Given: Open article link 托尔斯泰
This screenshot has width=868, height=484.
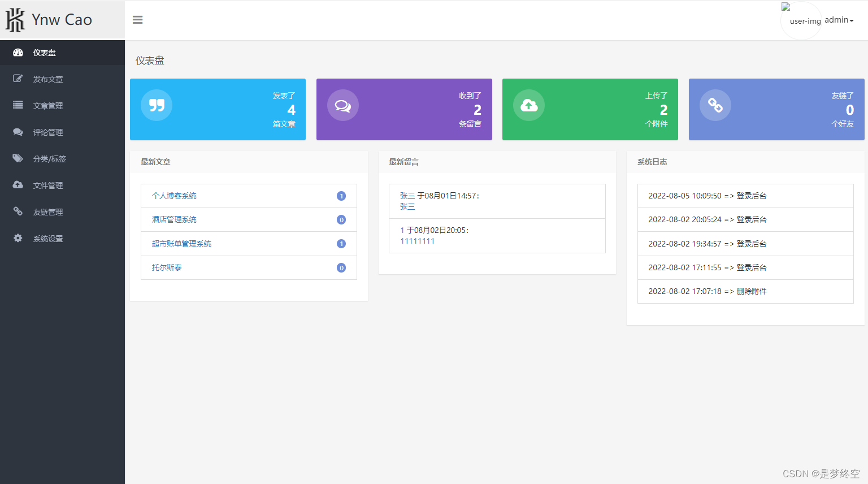Looking at the screenshot, I should [167, 267].
